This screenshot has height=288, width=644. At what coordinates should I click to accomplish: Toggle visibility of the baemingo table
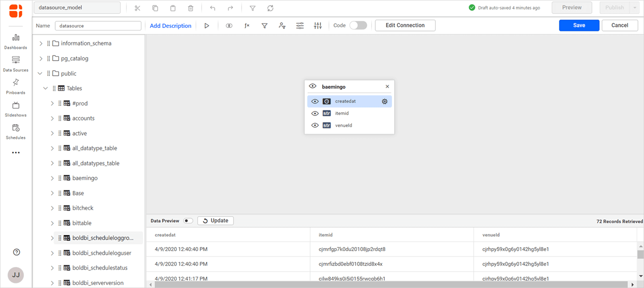click(x=313, y=87)
